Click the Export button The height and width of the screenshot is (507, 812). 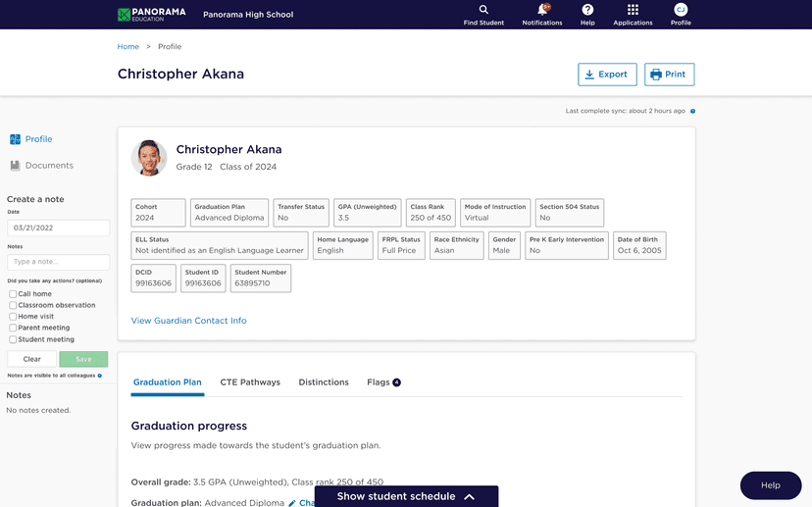(606, 75)
